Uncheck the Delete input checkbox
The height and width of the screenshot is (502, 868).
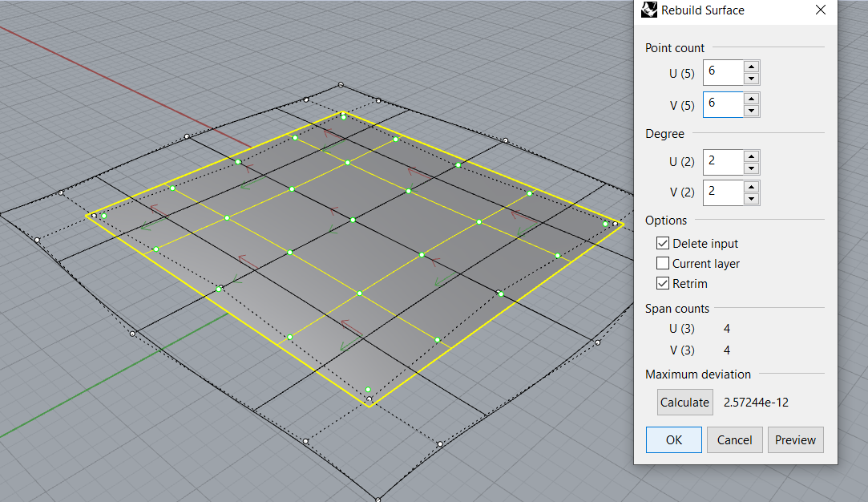coord(663,243)
